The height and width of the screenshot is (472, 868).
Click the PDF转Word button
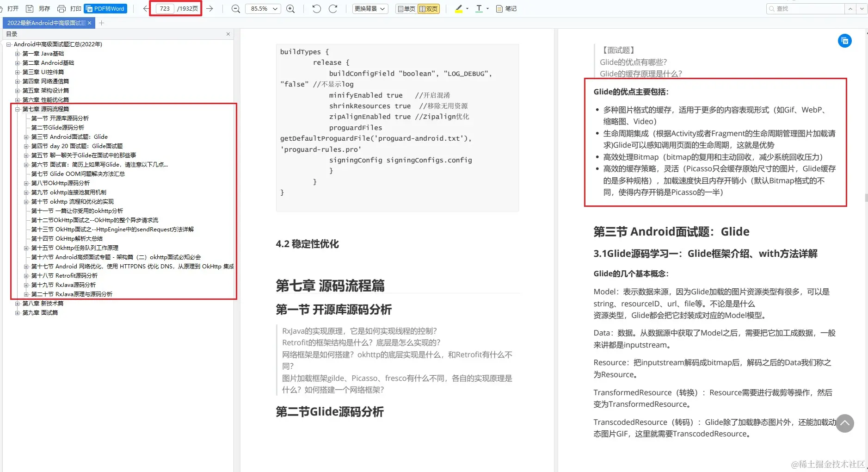tap(105, 8)
